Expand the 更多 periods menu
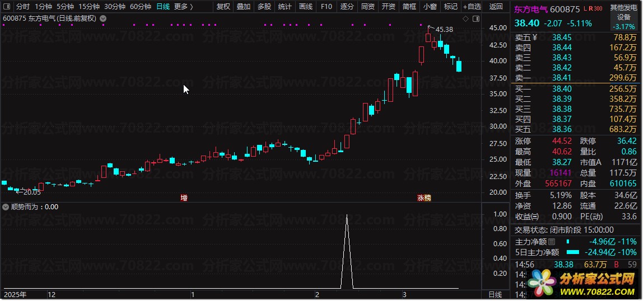 pyautogui.click(x=183, y=7)
